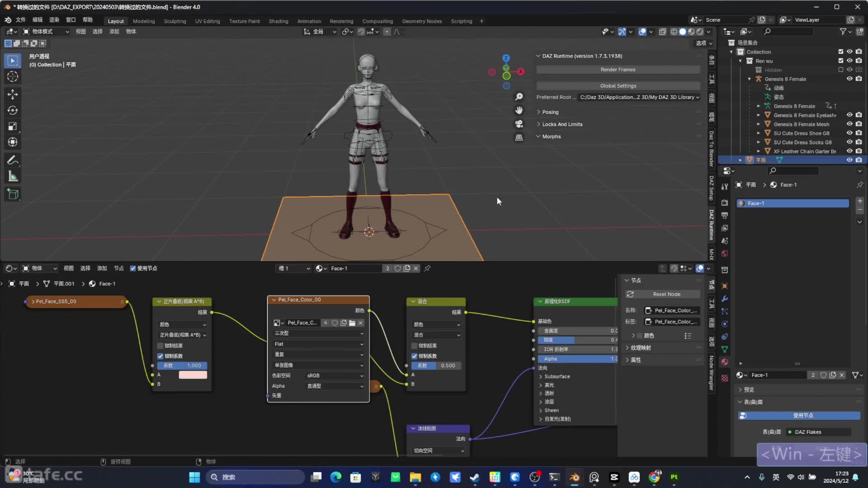Open the Render properties tab icon

click(725, 203)
